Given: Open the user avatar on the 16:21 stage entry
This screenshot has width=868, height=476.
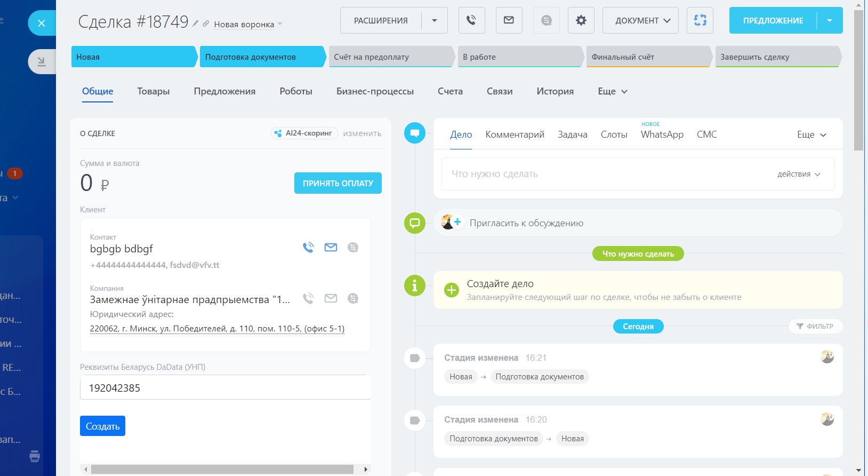Looking at the screenshot, I should tap(827, 357).
